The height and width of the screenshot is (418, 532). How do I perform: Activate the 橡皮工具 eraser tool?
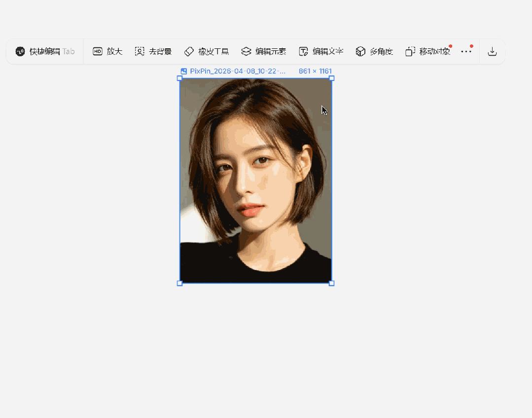coord(207,52)
